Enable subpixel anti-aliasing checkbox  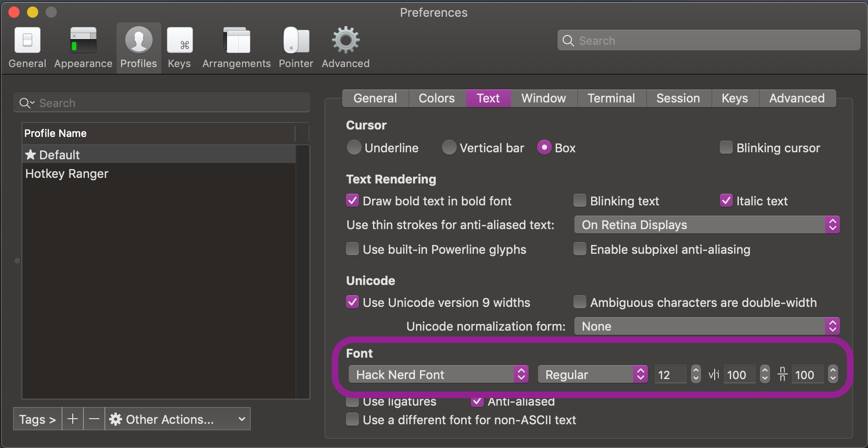pos(580,249)
